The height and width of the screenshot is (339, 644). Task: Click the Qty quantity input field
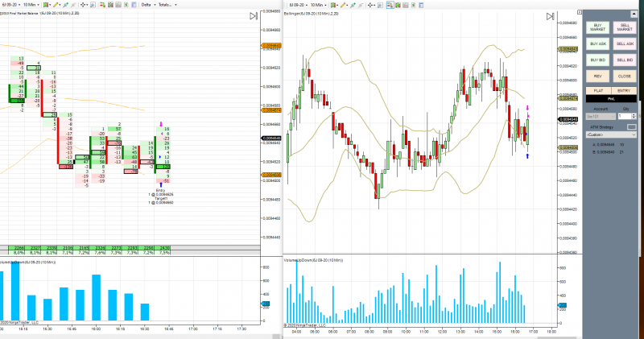pyautogui.click(x=625, y=116)
